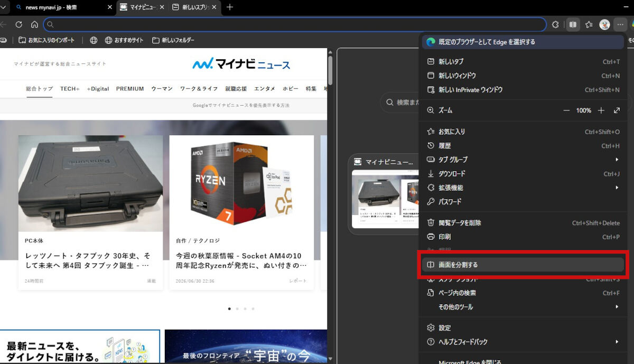
Task: Select 印刷 from the menu
Action: 524,237
